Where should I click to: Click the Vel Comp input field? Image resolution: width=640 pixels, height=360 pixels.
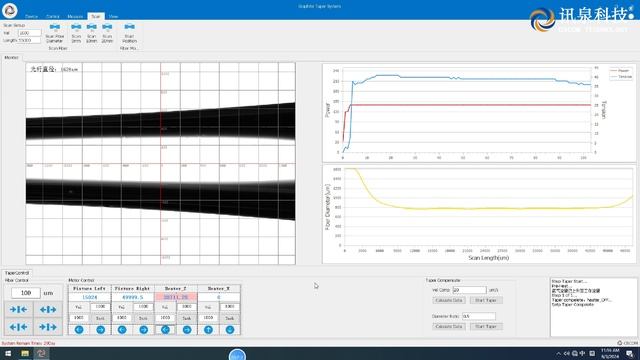point(469,290)
